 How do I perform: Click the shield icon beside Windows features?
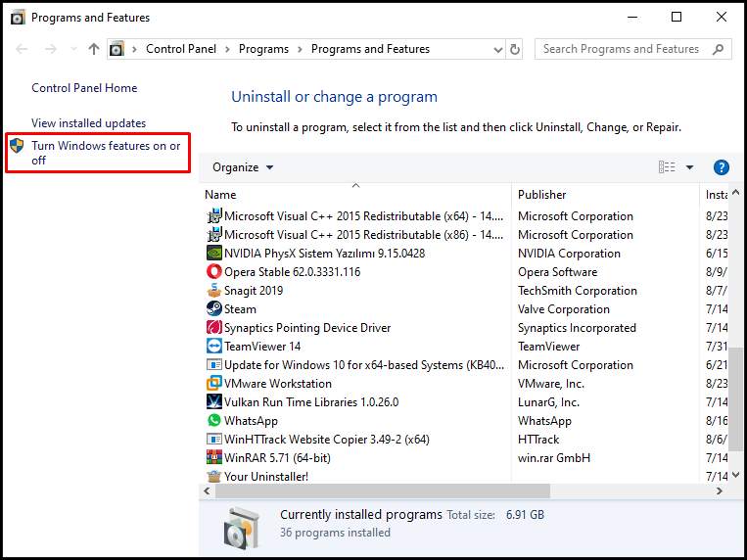tap(17, 146)
